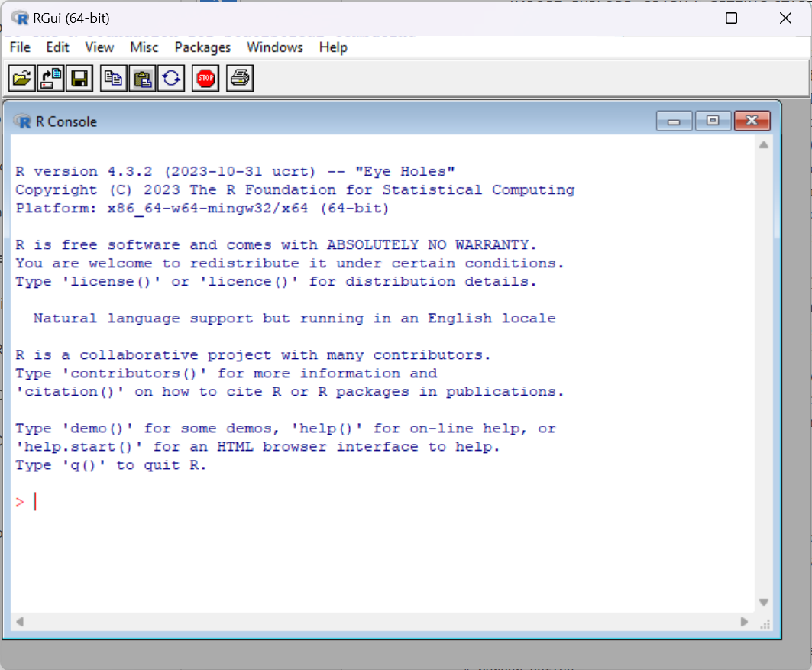Click the Save workspace floppy disk icon
This screenshot has height=670, width=812.
(x=79, y=78)
